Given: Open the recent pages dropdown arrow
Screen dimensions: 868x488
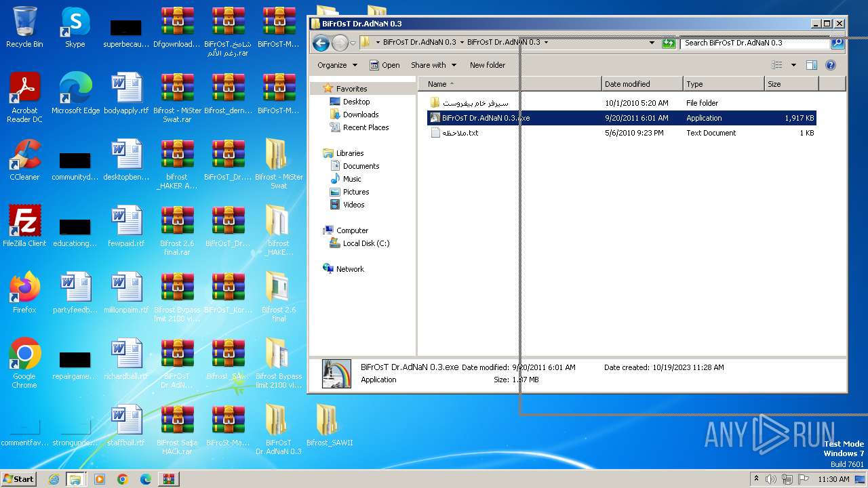Looking at the screenshot, I should click(353, 43).
